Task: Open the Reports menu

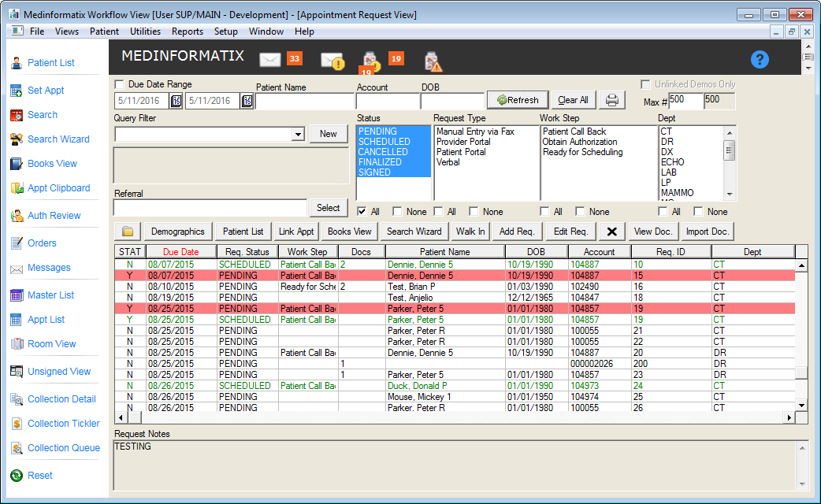Action: point(187,31)
